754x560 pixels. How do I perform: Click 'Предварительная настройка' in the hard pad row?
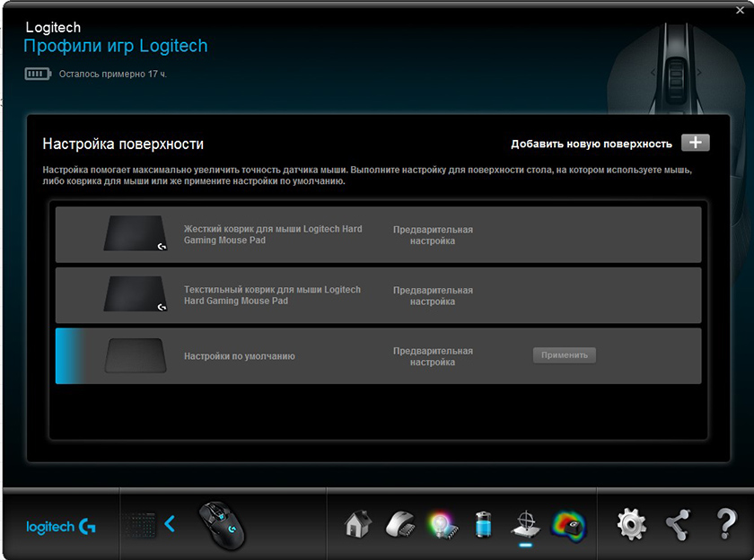(x=433, y=235)
